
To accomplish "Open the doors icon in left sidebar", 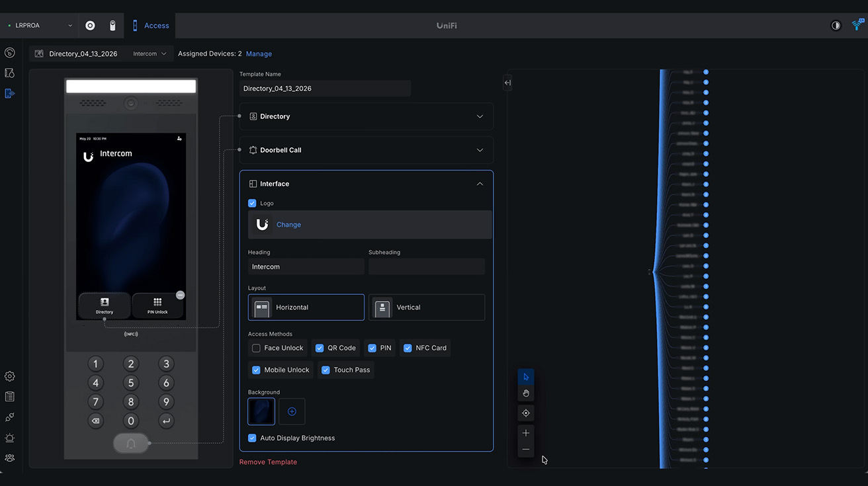I will click(9, 73).
